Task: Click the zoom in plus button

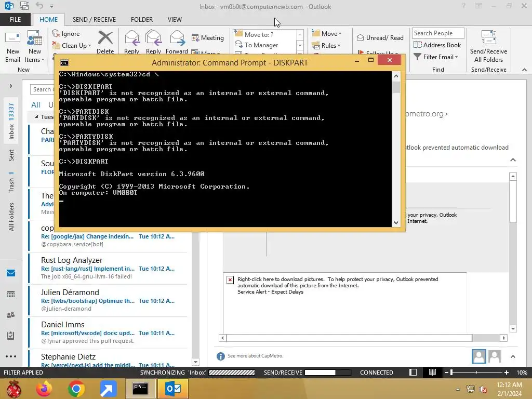Action: click(506, 373)
